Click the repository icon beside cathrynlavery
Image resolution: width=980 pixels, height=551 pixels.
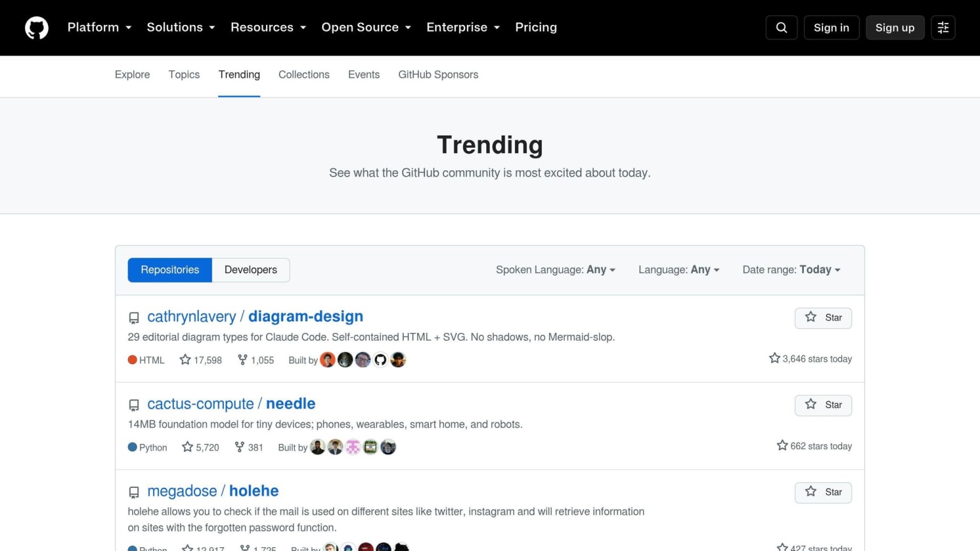[x=134, y=318]
